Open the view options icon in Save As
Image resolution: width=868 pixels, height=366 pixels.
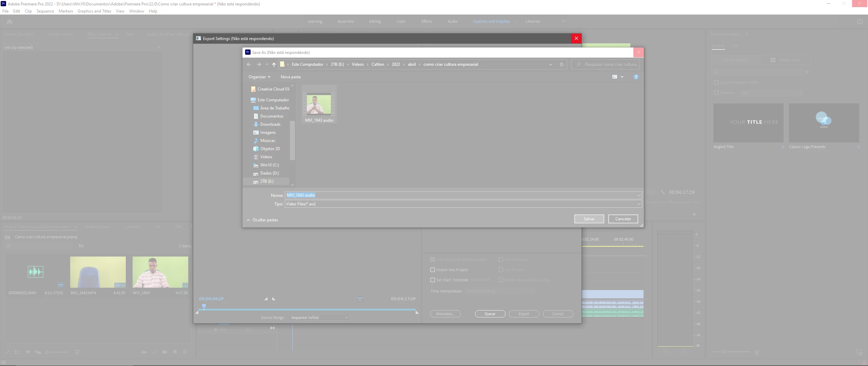[x=615, y=77]
